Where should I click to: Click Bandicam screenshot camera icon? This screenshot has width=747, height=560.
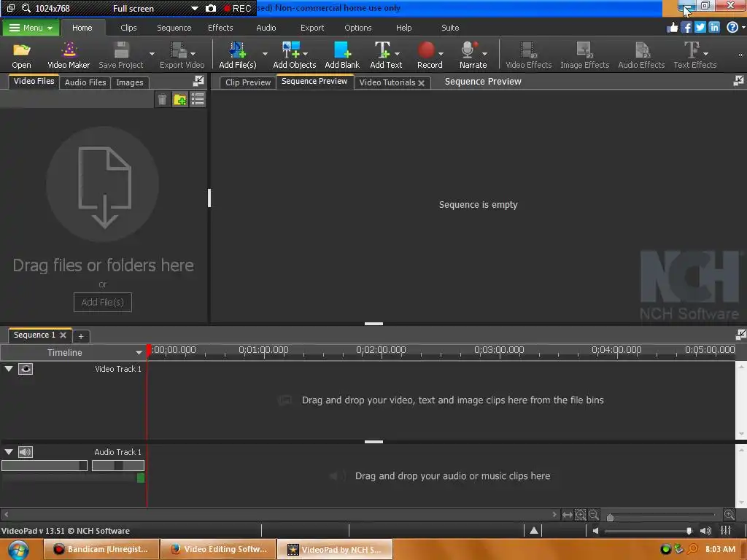211,9
